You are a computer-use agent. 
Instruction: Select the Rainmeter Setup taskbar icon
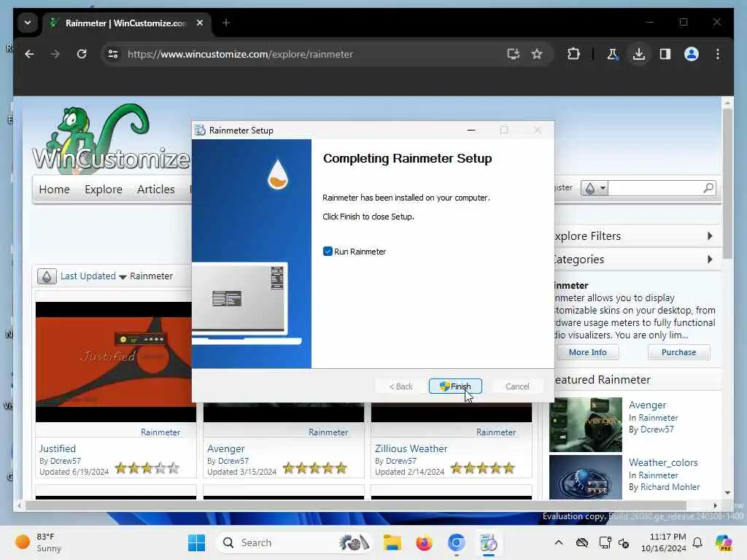click(x=488, y=542)
